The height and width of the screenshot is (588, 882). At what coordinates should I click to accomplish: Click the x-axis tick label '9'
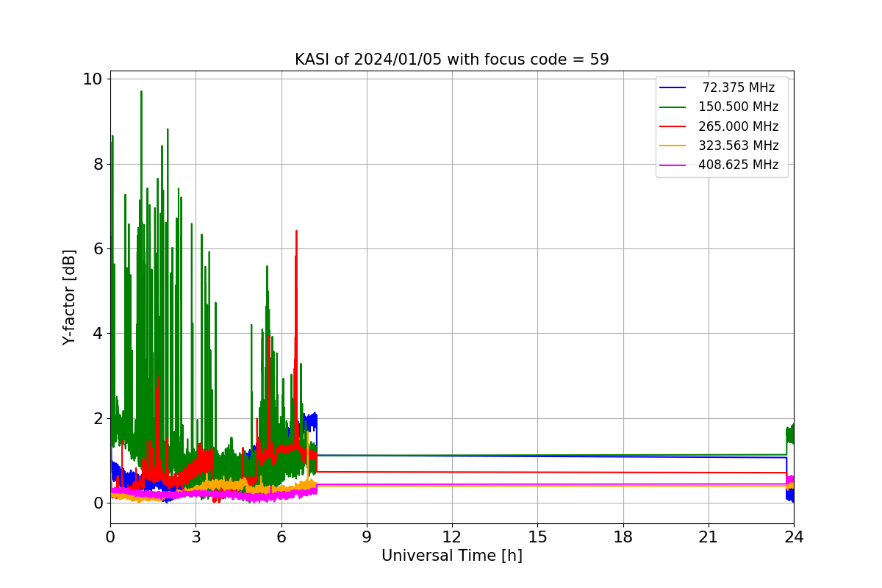point(367,537)
